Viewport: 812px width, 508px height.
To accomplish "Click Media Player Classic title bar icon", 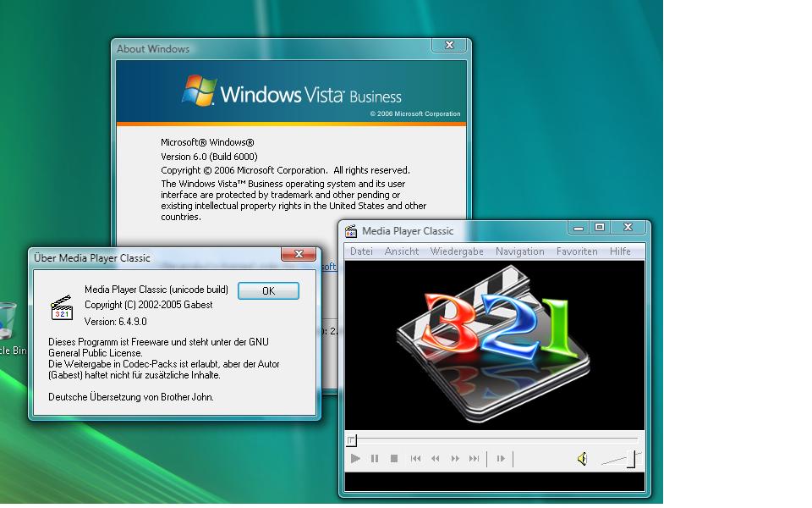I will [x=351, y=231].
